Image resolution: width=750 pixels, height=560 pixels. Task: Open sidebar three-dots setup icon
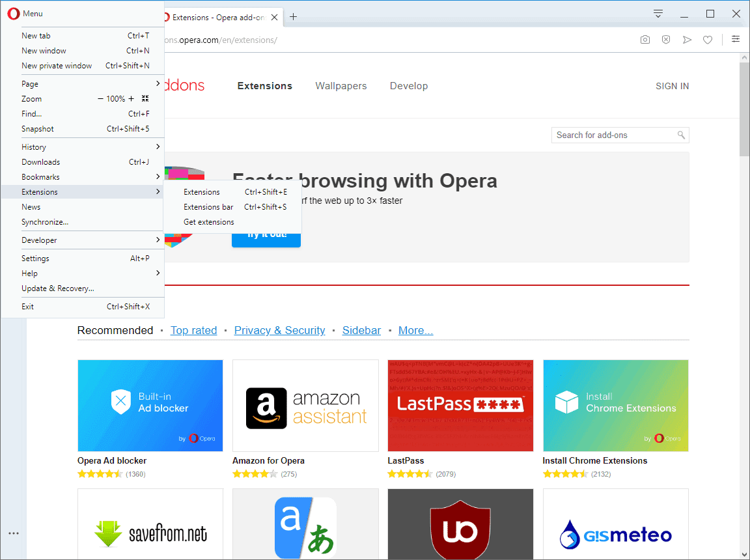pos(14,533)
